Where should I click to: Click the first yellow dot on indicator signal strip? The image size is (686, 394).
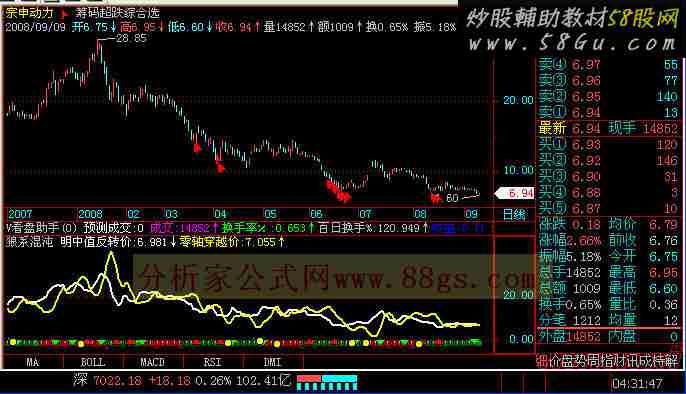[x=13, y=342]
